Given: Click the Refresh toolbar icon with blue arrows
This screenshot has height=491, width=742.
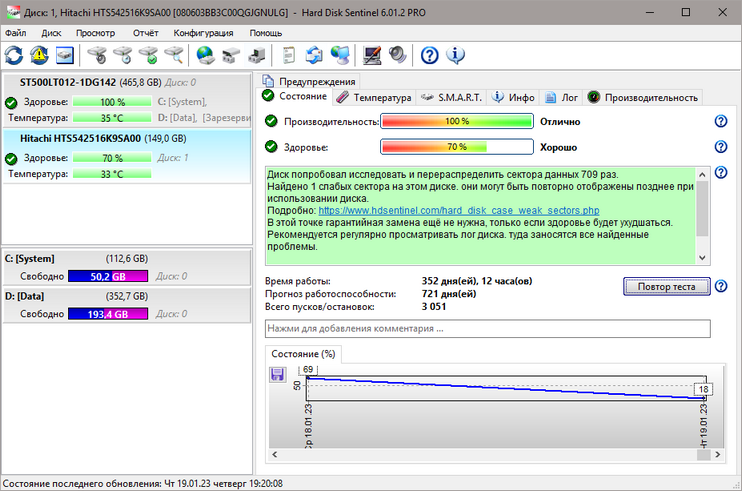Looking at the screenshot, I should (x=14, y=55).
